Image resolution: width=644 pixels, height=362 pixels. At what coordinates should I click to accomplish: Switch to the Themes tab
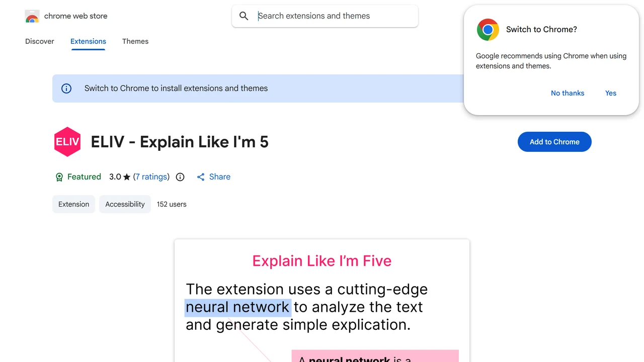(135, 41)
